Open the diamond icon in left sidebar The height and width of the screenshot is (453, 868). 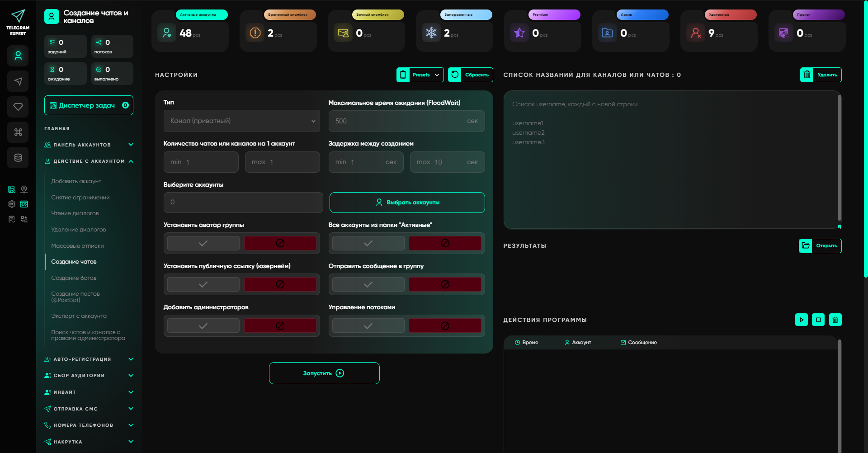pyautogui.click(x=18, y=107)
